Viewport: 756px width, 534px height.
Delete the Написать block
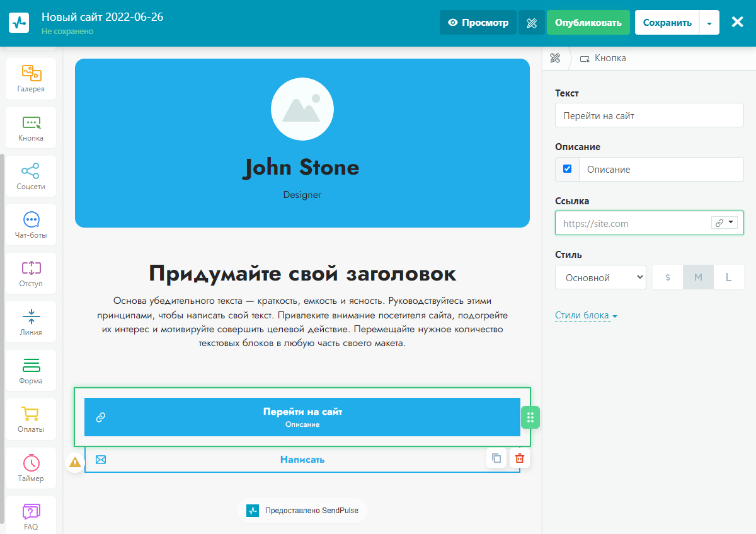(x=520, y=458)
